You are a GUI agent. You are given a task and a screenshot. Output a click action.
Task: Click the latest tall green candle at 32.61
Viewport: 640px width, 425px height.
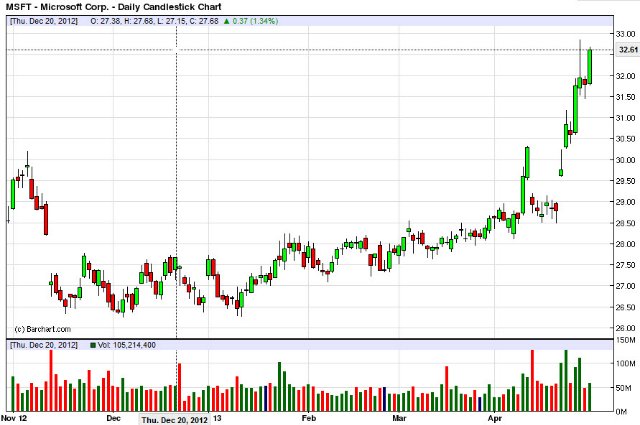(589, 66)
